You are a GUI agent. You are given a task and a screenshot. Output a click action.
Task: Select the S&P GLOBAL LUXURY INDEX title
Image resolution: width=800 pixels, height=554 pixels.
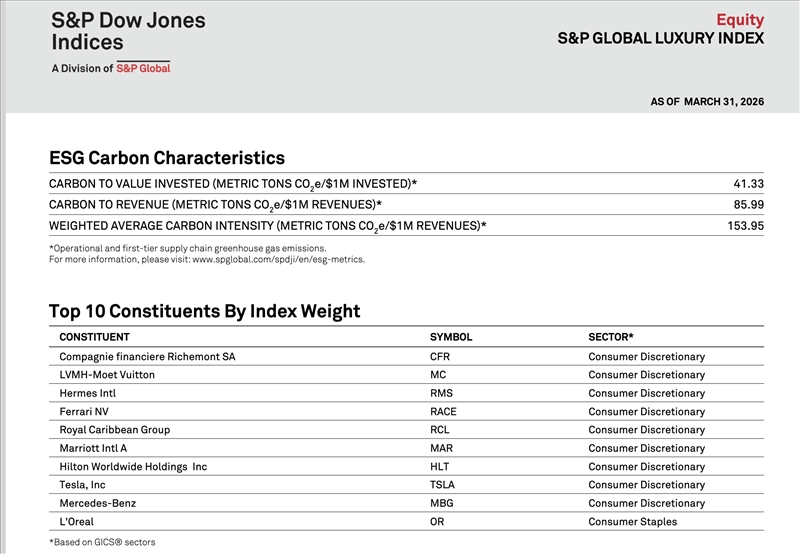pos(661,38)
